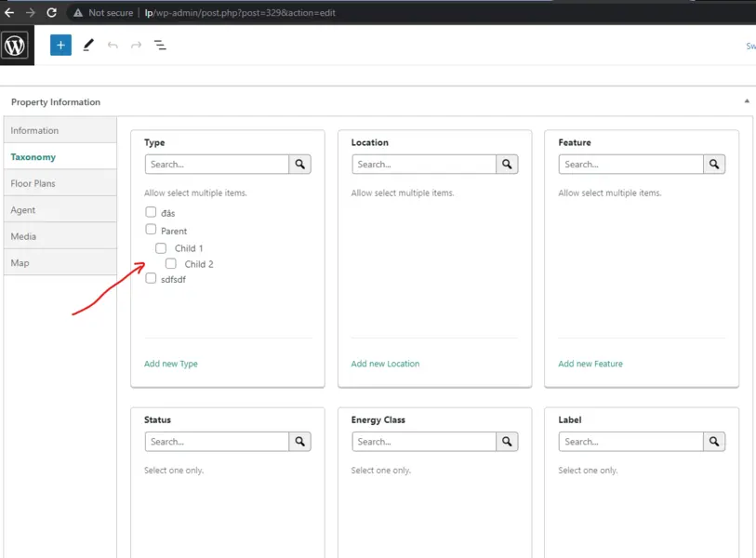756x558 pixels.
Task: Check the Parent checkbox under Type
Action: [x=151, y=230]
